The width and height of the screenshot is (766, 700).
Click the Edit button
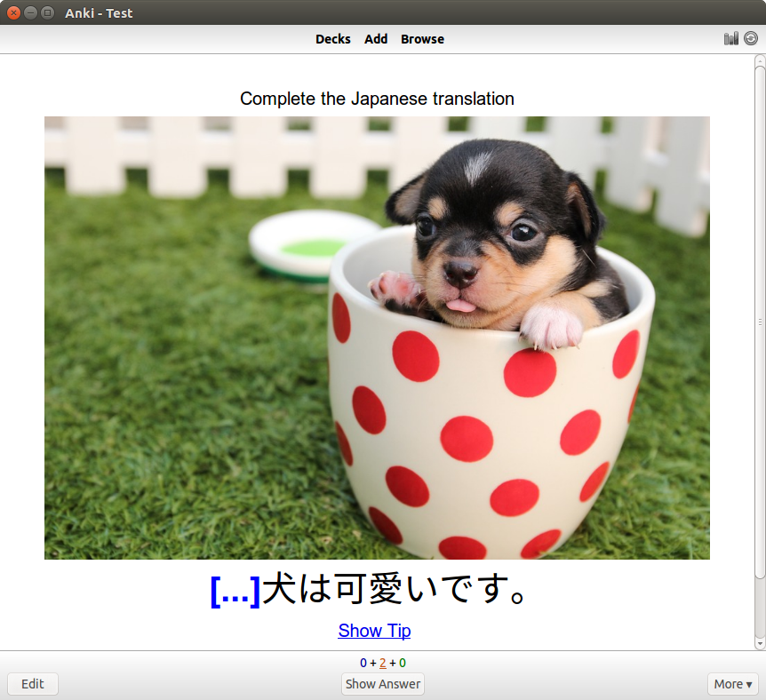coord(33,684)
